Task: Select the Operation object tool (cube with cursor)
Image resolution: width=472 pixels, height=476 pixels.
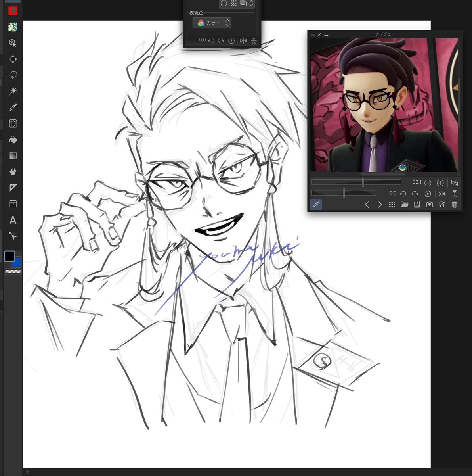Action: pos(13,43)
